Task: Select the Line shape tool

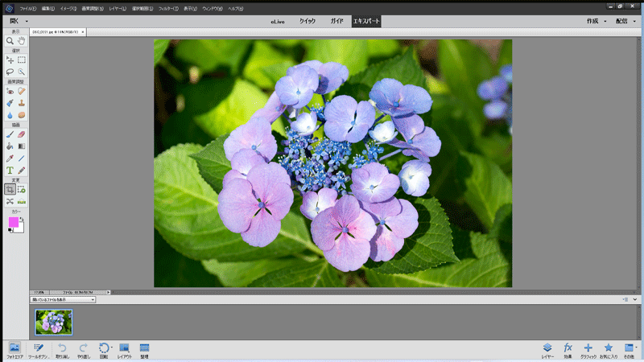Action: click(22, 158)
